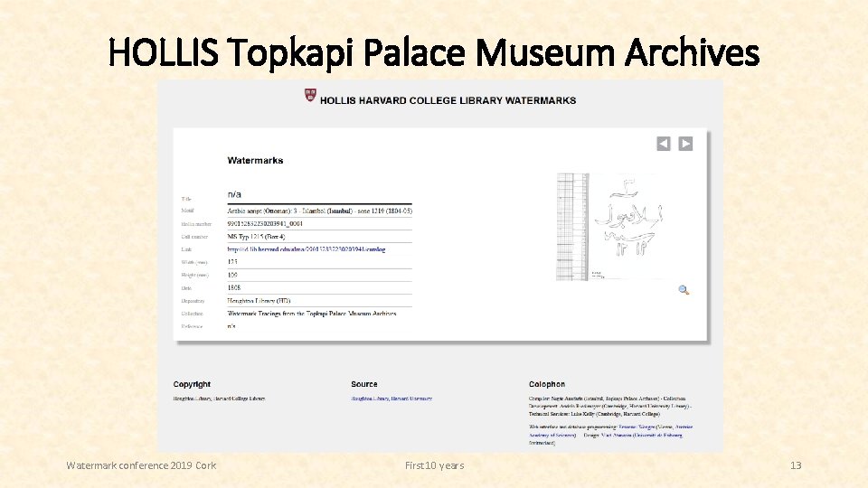The image size is (868, 488).
Task: Click the slide title HOLLIS Topkapi Palace
Action: point(433,52)
